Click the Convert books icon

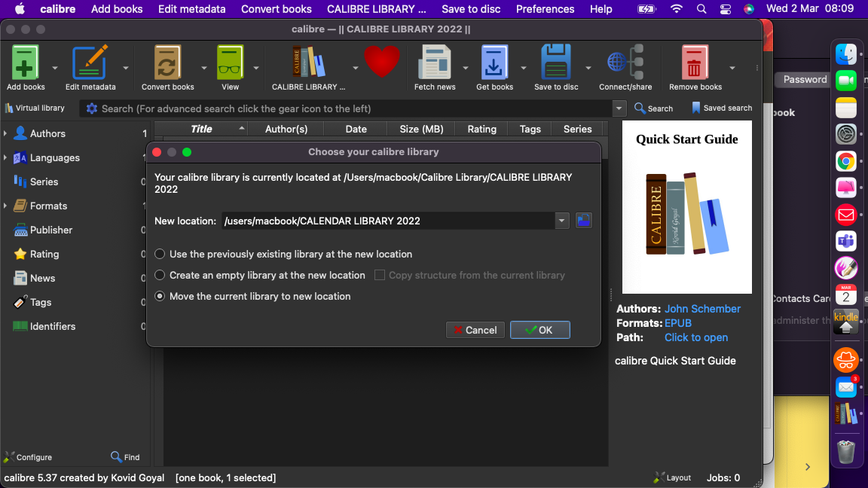click(167, 63)
